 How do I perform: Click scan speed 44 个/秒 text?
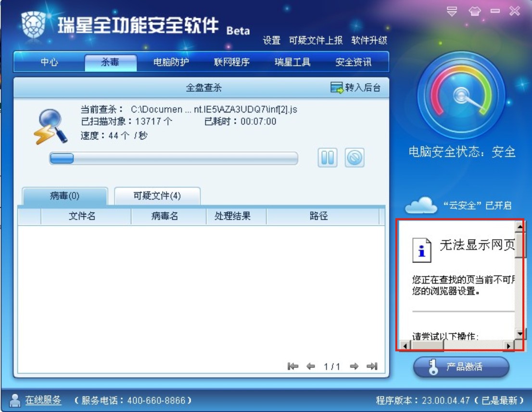(x=114, y=136)
